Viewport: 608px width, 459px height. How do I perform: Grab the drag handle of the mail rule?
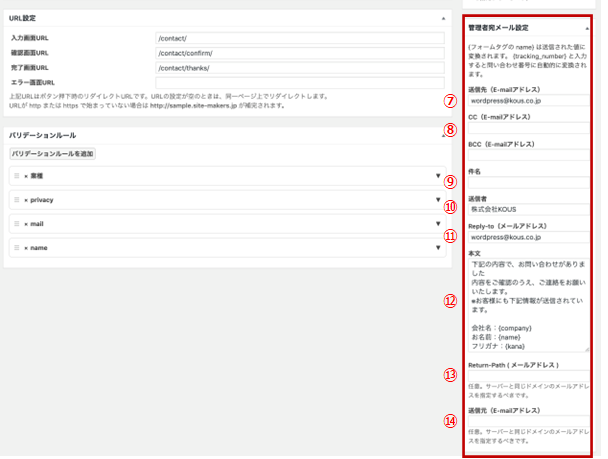point(16,223)
